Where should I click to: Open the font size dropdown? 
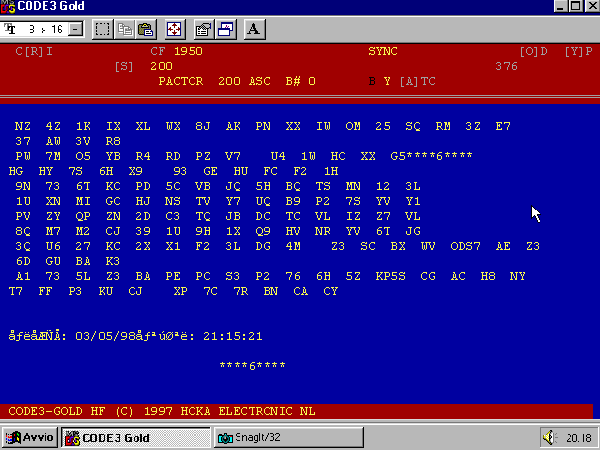[x=75, y=29]
